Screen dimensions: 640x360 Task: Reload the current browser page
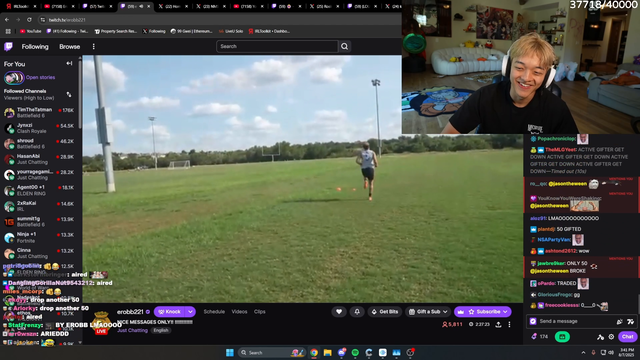[29, 20]
